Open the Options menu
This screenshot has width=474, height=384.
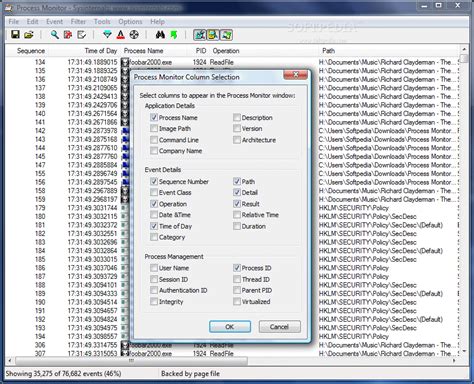[130, 22]
